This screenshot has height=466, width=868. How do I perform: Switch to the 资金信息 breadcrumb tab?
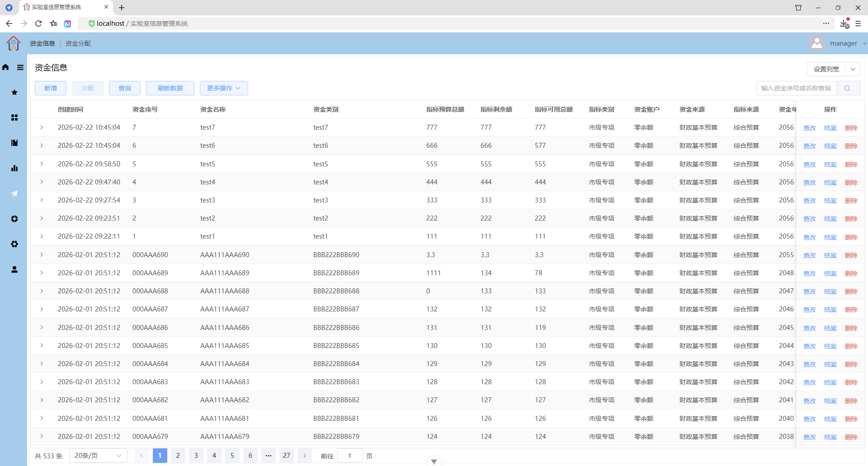point(42,43)
